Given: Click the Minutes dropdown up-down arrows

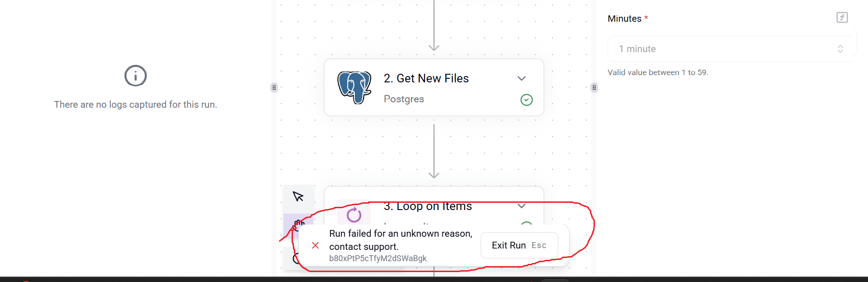Looking at the screenshot, I should coord(840,49).
